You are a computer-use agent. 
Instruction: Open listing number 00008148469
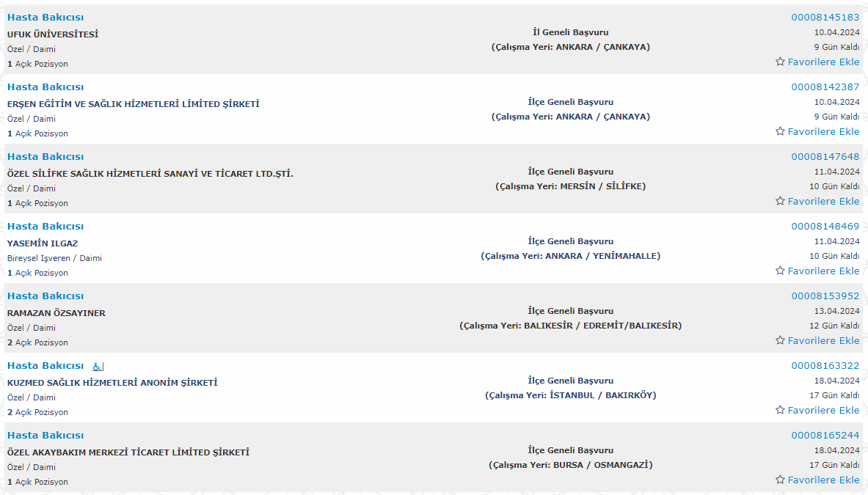825,226
